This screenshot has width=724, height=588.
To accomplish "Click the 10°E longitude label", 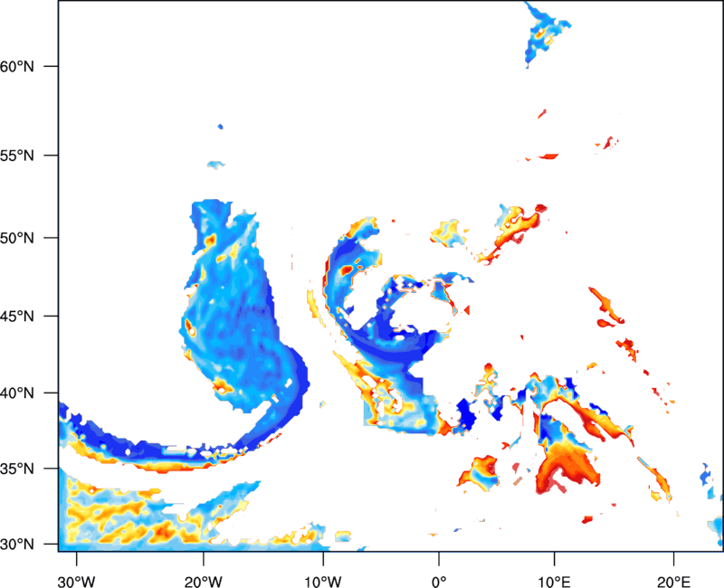I will tap(554, 582).
